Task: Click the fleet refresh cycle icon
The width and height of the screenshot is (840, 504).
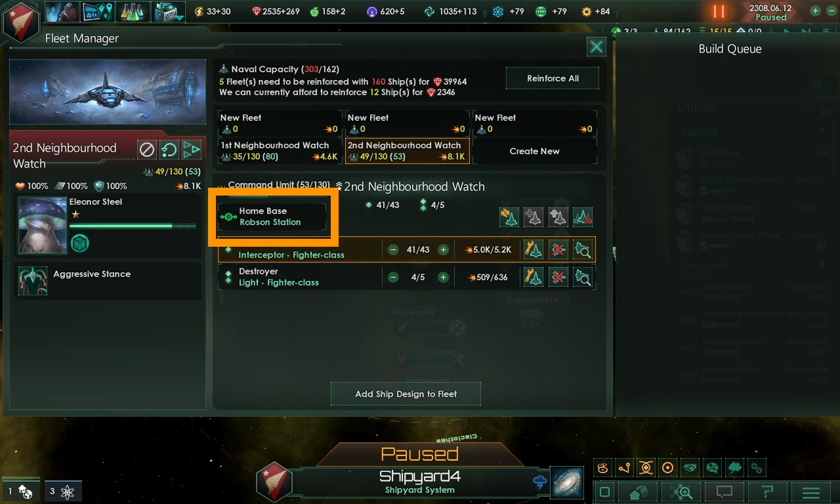Action: click(169, 150)
